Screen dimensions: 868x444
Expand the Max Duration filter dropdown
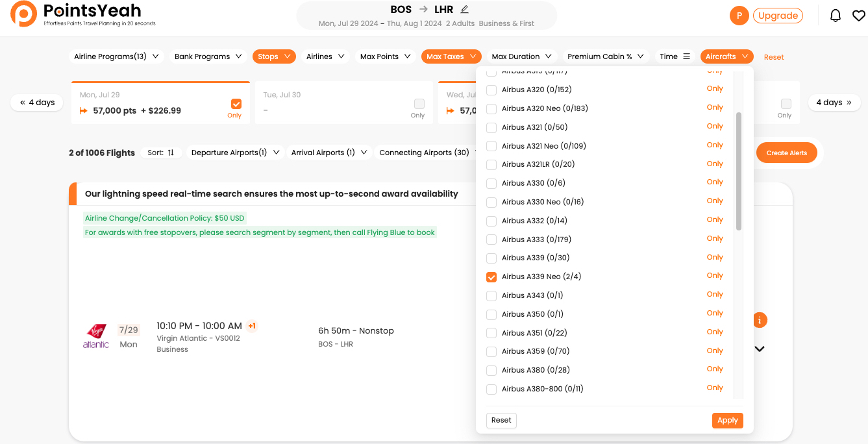pyautogui.click(x=521, y=56)
